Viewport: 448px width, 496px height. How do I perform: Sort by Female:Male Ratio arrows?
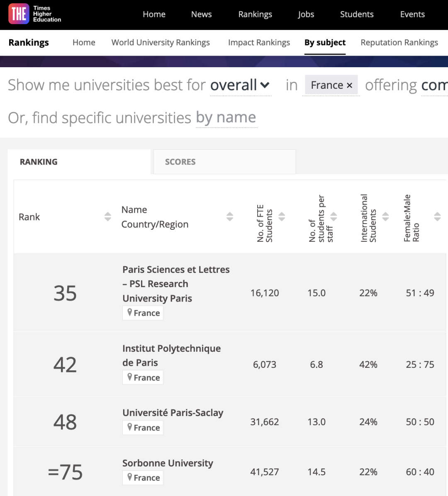(x=437, y=216)
